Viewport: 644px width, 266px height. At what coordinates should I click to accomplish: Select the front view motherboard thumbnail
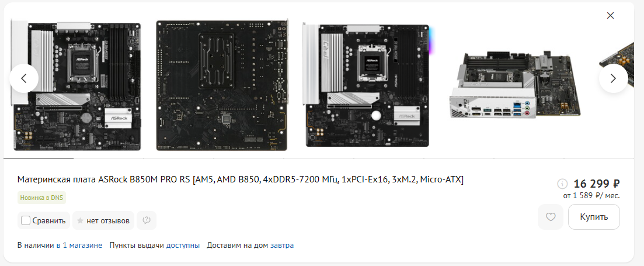point(76,85)
